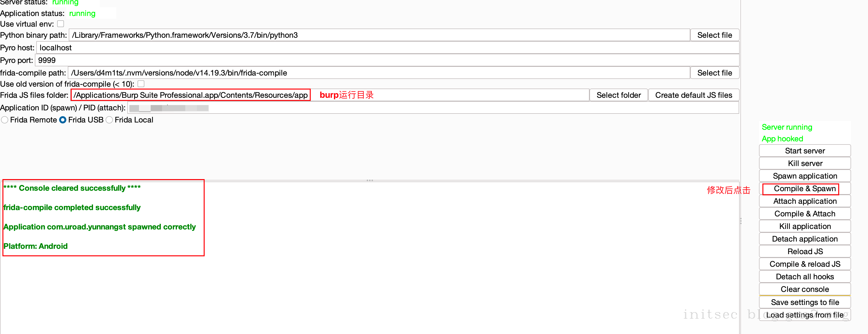
Task: Select the Frida Remote radio option
Action: (5, 120)
